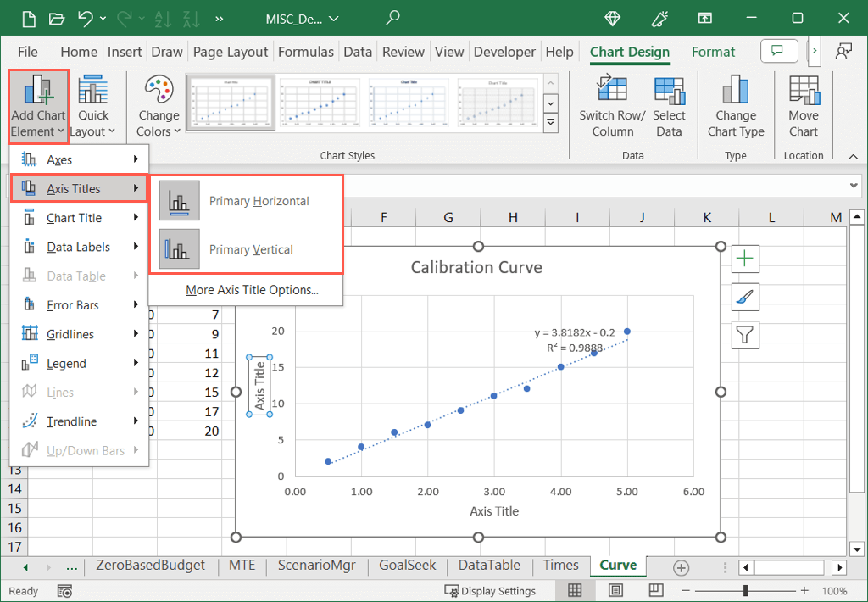Open the Format ribbon tab
The width and height of the screenshot is (868, 602).
point(713,52)
